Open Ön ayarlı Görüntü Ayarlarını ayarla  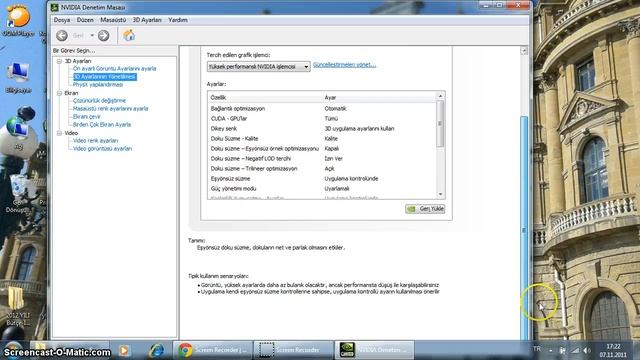[114, 69]
